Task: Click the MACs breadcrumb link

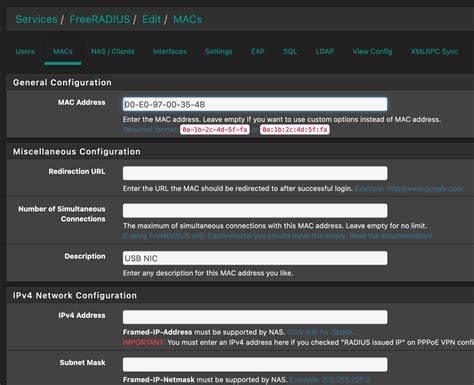Action: (187, 19)
